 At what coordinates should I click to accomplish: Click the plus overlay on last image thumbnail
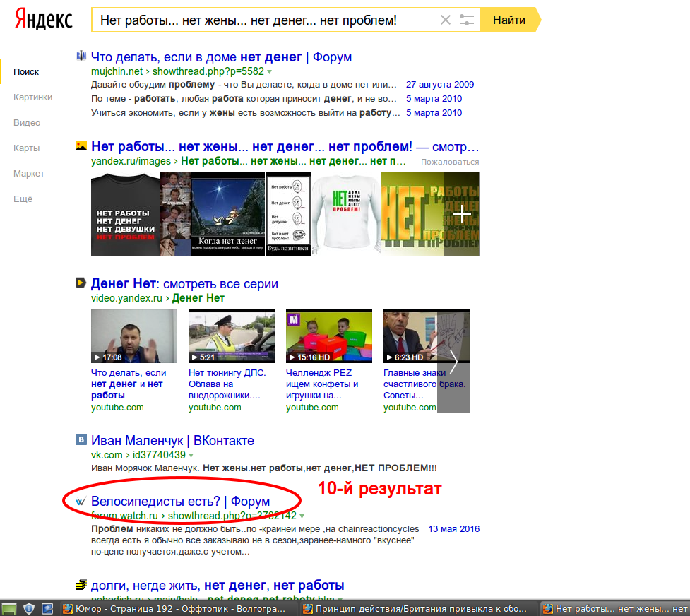point(462,215)
